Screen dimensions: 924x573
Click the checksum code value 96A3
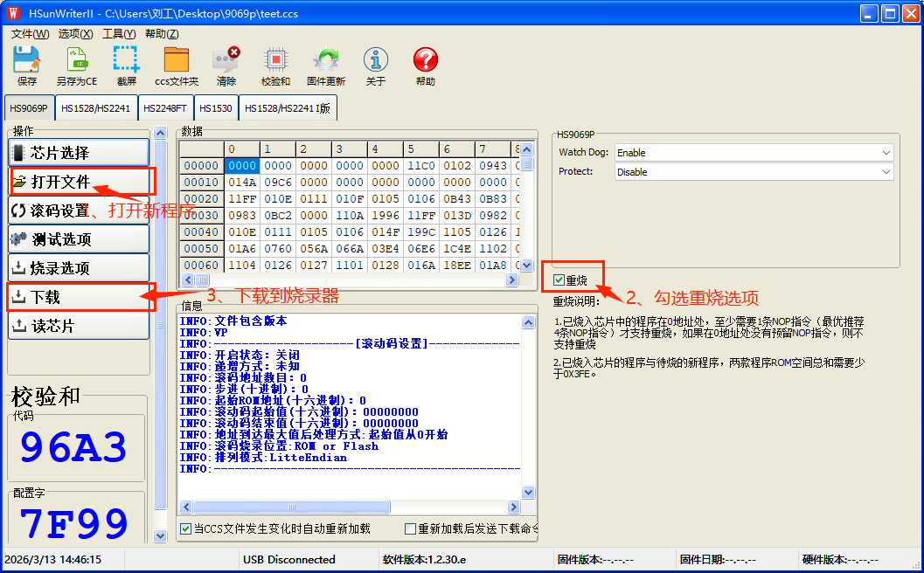pos(73,447)
